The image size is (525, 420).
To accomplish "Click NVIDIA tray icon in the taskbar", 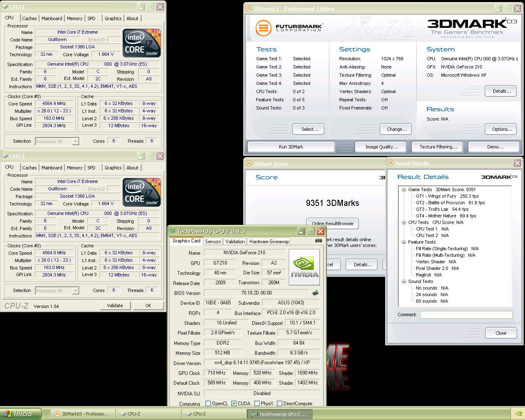I will (518, 414).
